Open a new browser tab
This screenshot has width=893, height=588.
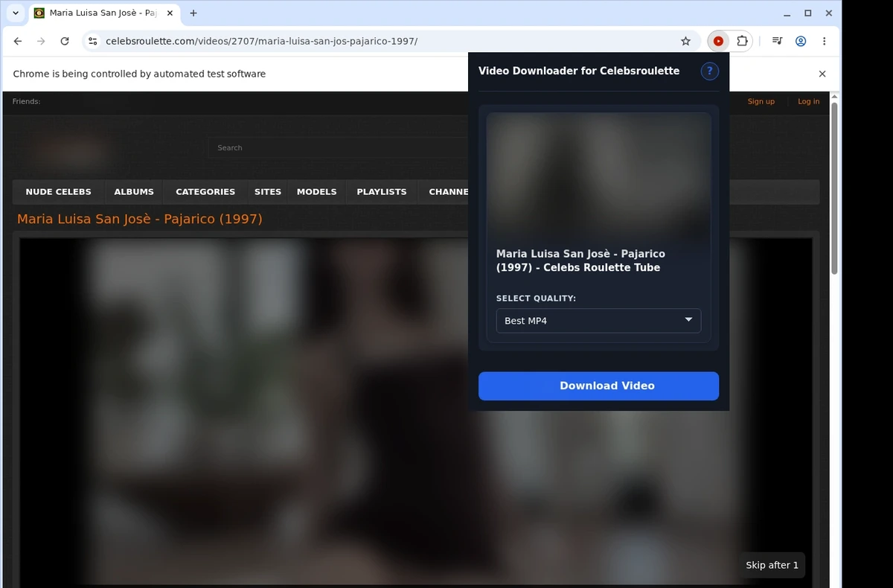click(193, 13)
